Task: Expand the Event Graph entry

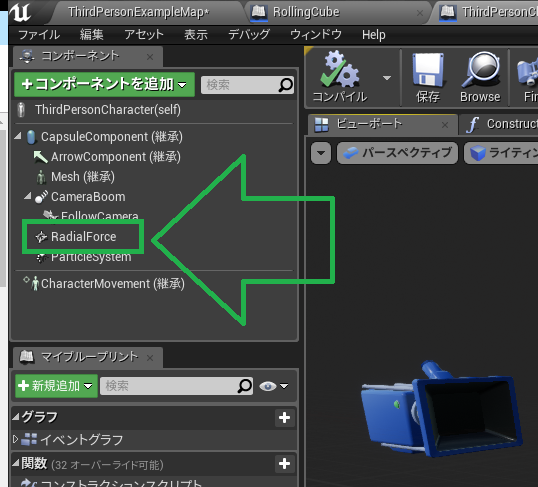Action: click(x=15, y=439)
